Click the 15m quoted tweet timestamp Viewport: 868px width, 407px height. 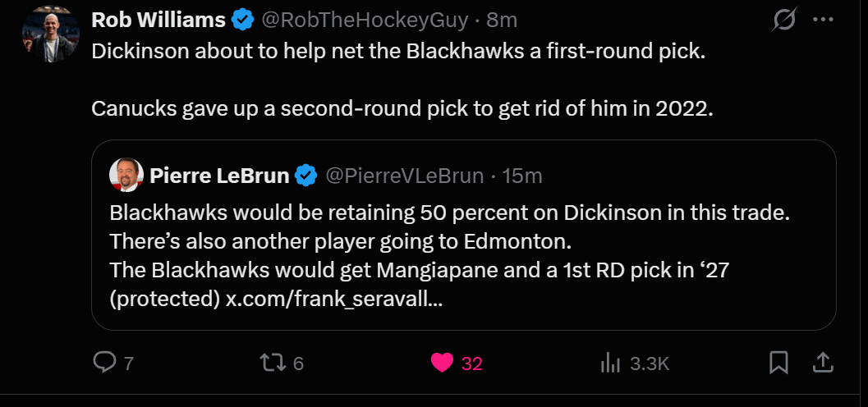(x=524, y=175)
